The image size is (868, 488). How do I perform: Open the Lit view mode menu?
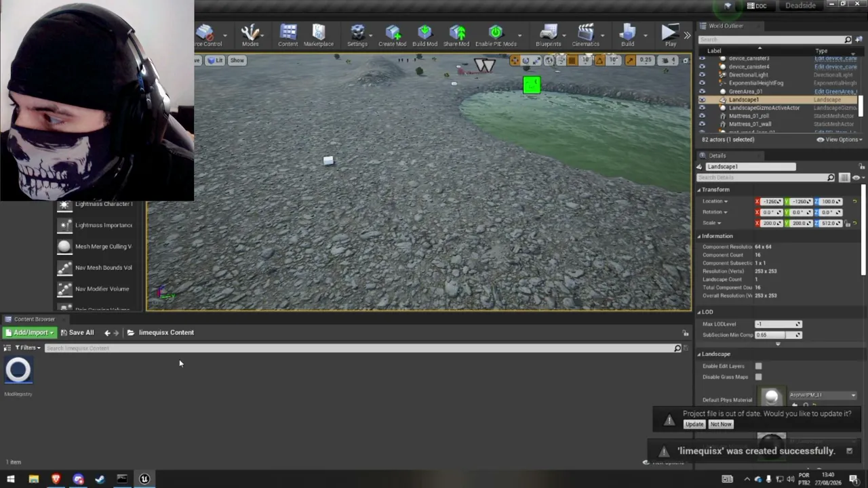tap(215, 60)
